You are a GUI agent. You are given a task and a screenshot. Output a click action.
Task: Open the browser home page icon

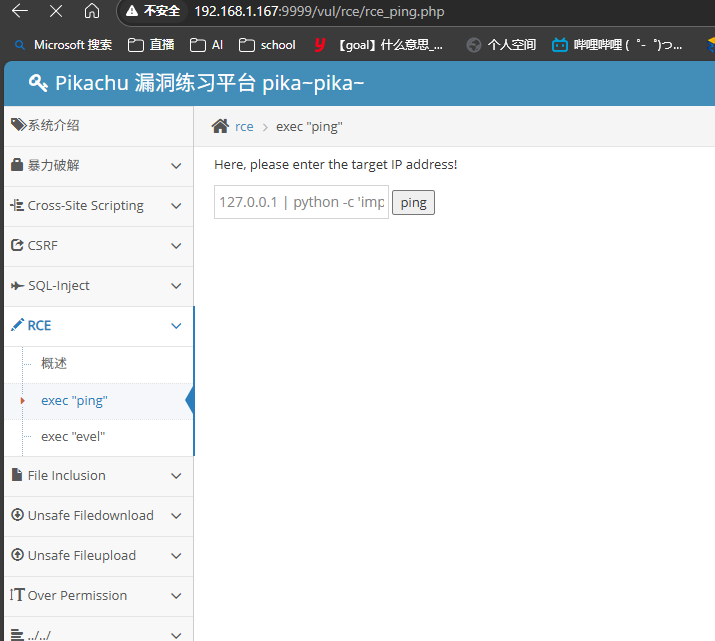coord(92,11)
